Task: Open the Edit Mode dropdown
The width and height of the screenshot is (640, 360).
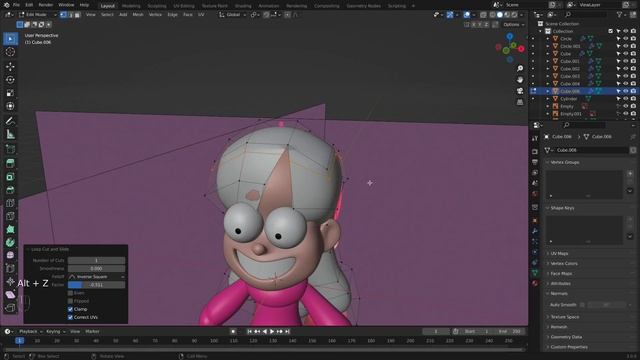Action: [37, 15]
